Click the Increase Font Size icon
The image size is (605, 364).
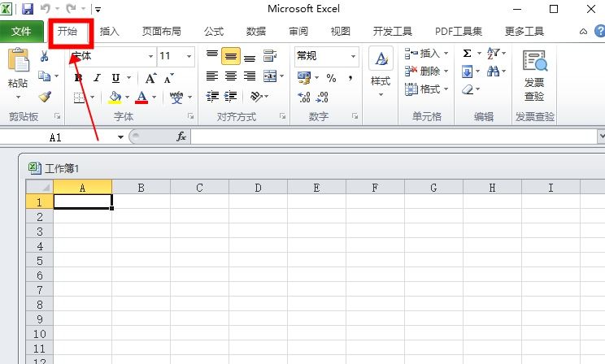[150, 78]
